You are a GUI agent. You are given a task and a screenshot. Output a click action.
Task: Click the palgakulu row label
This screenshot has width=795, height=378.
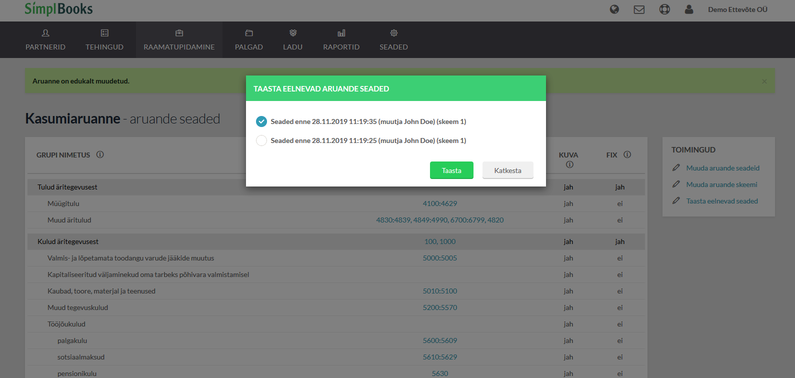coord(72,341)
